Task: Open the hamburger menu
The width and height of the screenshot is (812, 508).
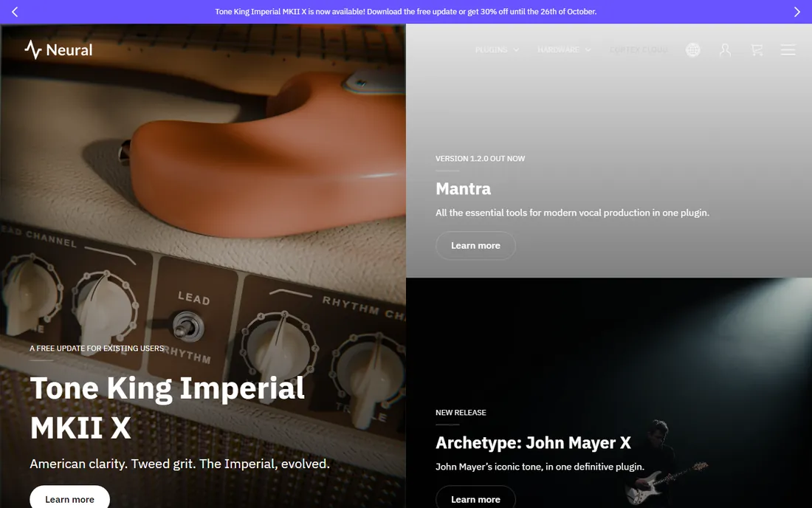Action: pyautogui.click(x=788, y=49)
